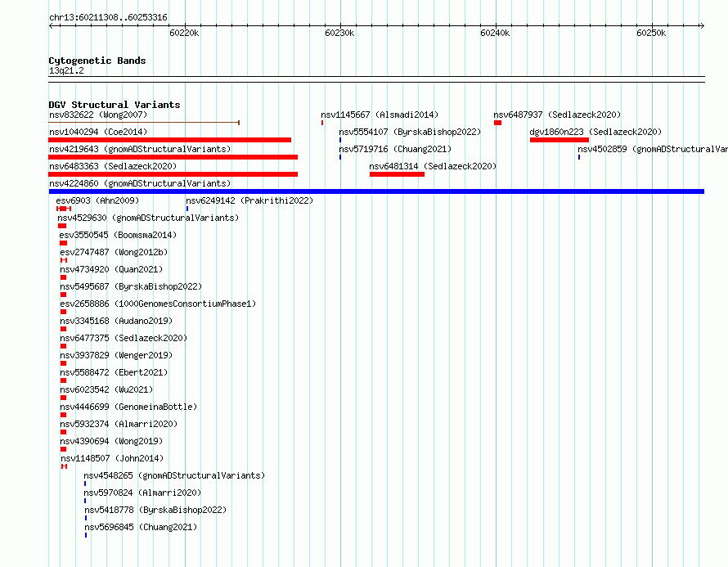Select nsv3345168 (Audano2019) label
Screen dimensions: 728x567
116,321
